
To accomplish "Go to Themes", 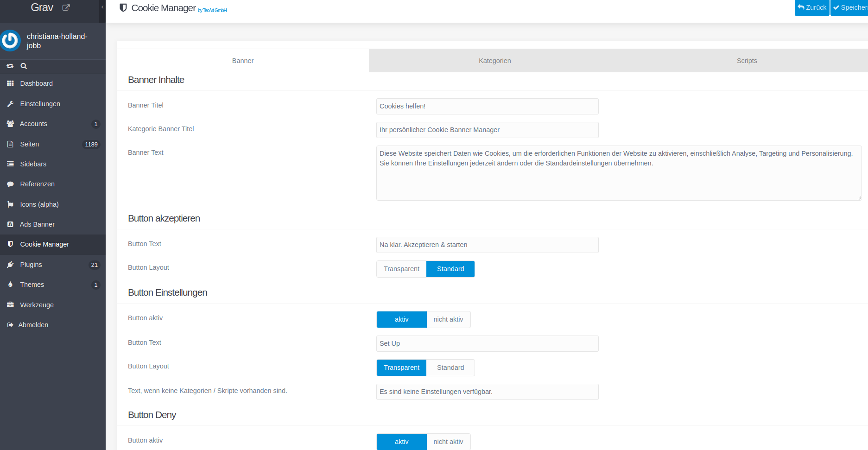I will pyautogui.click(x=53, y=285).
